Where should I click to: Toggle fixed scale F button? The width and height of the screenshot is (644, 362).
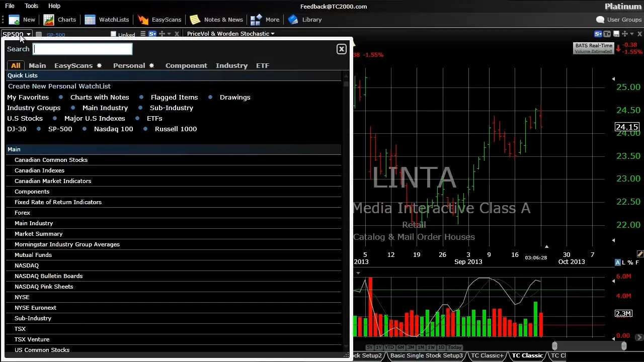(637, 262)
